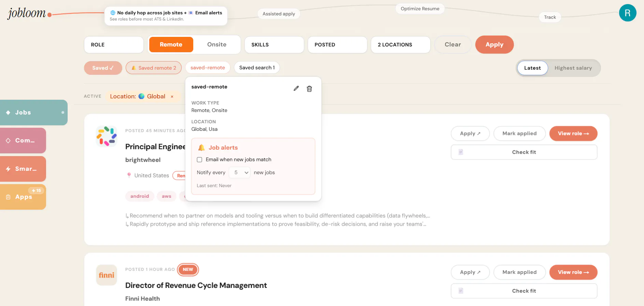Viewport: 644px width, 306px height.
Task: Open Director of Revenue Cycle Management title
Action: point(196,286)
